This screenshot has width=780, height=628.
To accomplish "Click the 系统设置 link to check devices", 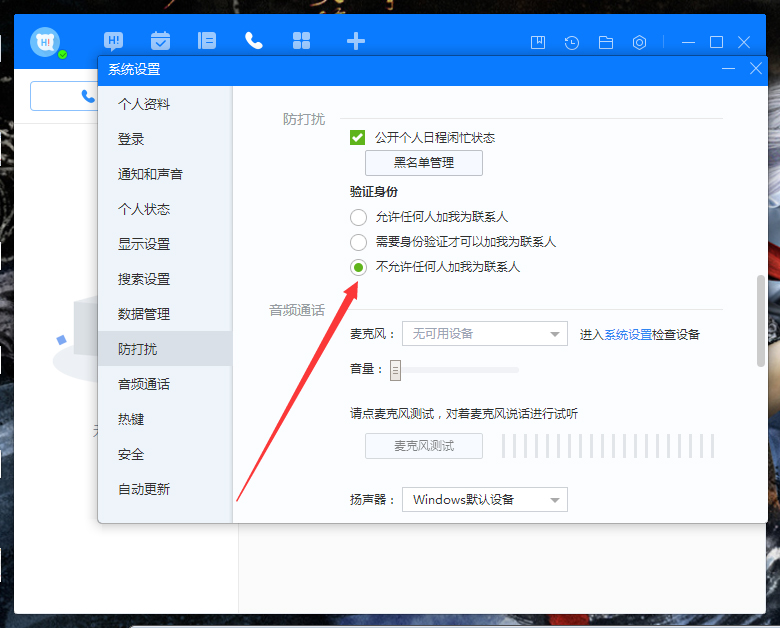I will [x=628, y=334].
